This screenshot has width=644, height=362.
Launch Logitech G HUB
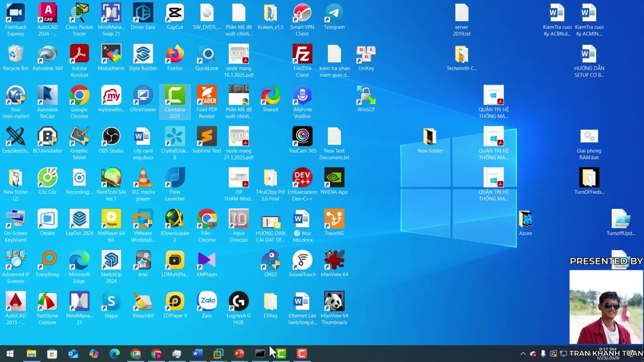[x=238, y=309]
